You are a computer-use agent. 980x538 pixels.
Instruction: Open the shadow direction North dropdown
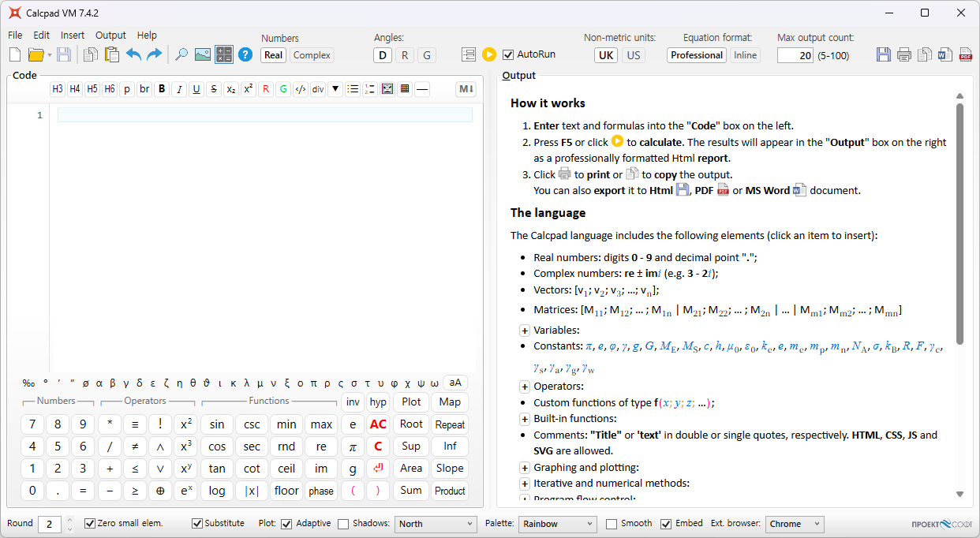(x=436, y=524)
